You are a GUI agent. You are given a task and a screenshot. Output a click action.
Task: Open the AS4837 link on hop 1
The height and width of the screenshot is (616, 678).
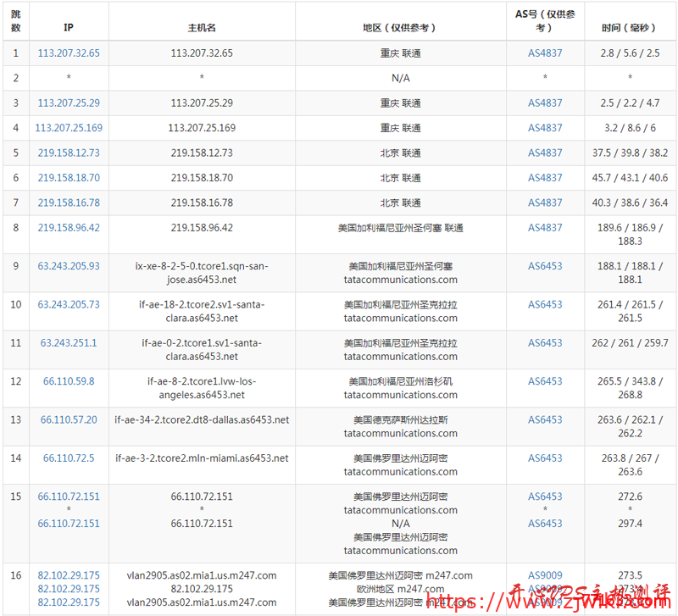545,53
